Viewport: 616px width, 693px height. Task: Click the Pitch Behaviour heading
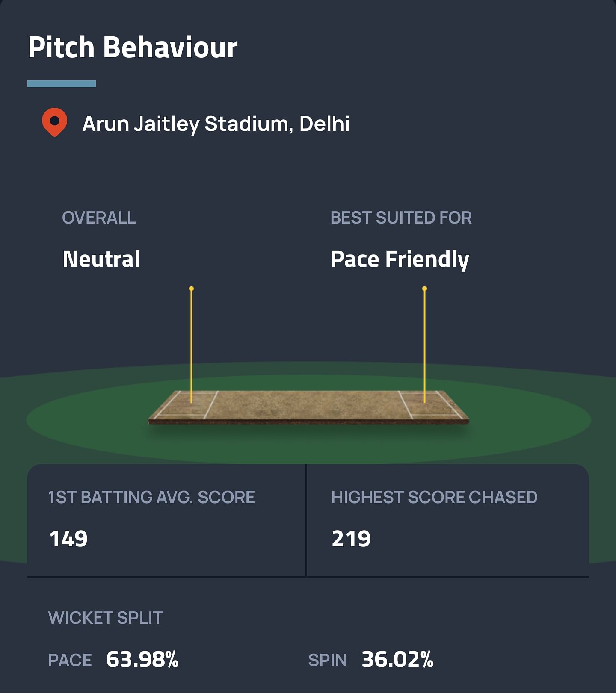[x=133, y=47]
